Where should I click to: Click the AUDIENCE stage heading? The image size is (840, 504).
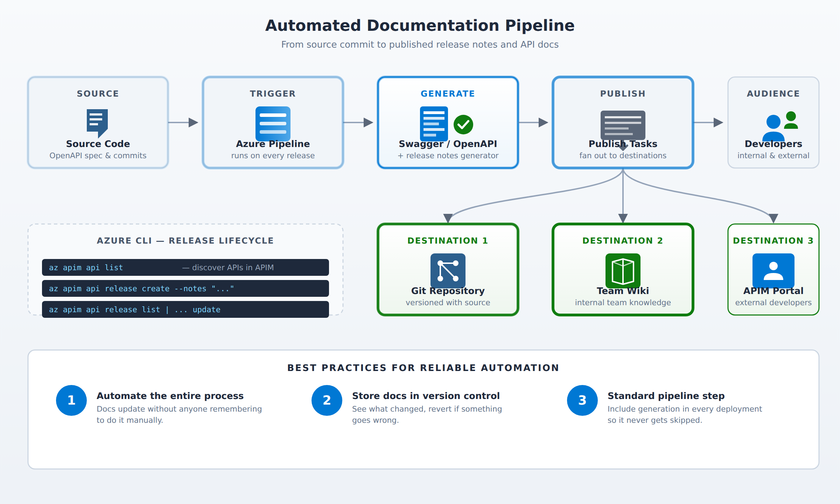(x=773, y=93)
